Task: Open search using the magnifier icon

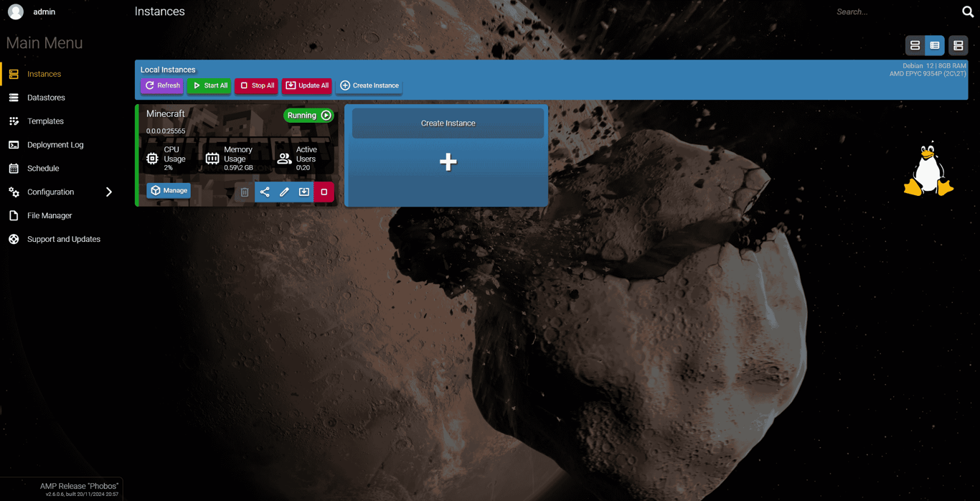Action: [x=967, y=11]
